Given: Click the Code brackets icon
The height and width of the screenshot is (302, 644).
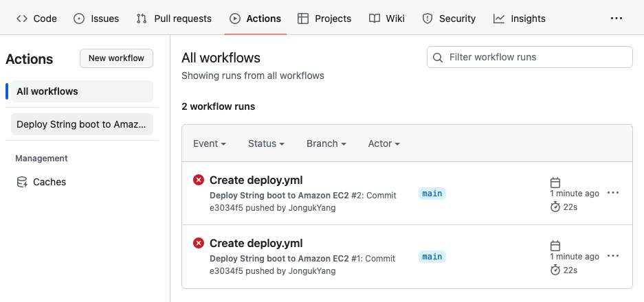Looking at the screenshot, I should pos(22,19).
